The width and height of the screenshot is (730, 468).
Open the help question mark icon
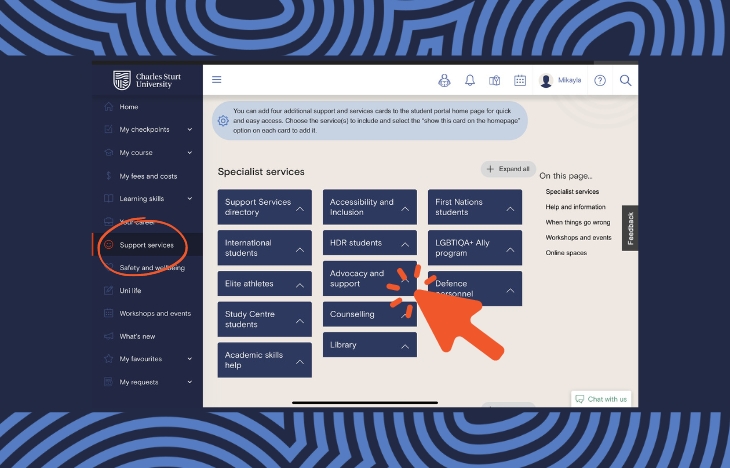pyautogui.click(x=600, y=81)
